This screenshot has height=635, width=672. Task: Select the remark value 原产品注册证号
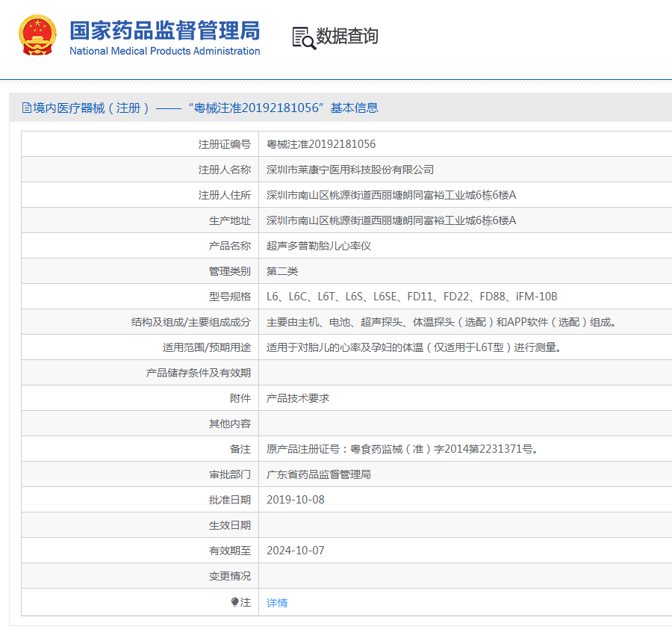point(402,449)
